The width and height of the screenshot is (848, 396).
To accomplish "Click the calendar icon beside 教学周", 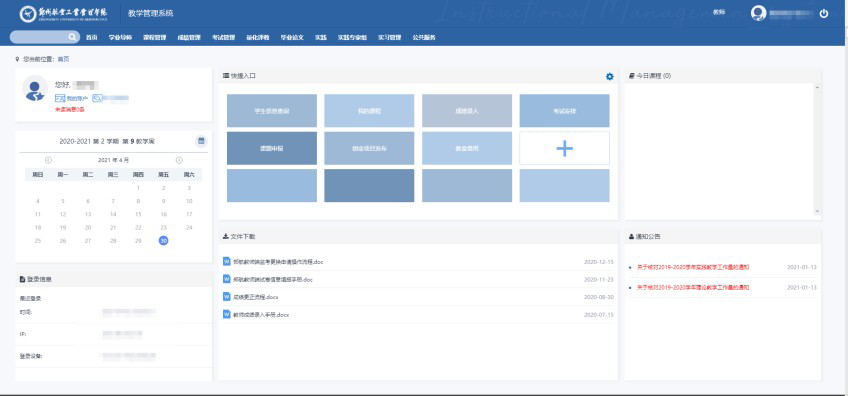I will [201, 141].
